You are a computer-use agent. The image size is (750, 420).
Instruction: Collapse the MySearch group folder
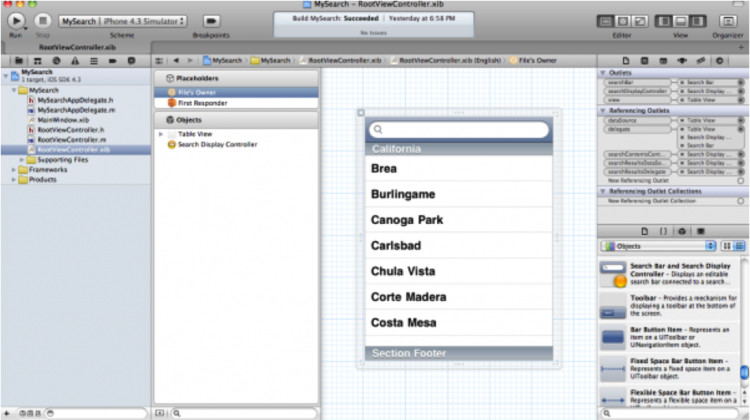(14, 90)
